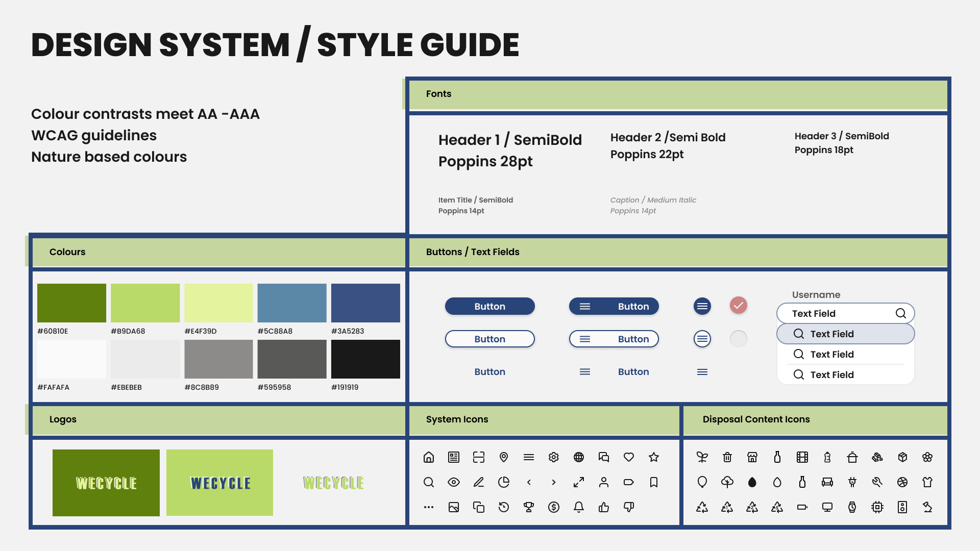
Task: Click the outlined Button with menu icon
Action: [614, 339]
